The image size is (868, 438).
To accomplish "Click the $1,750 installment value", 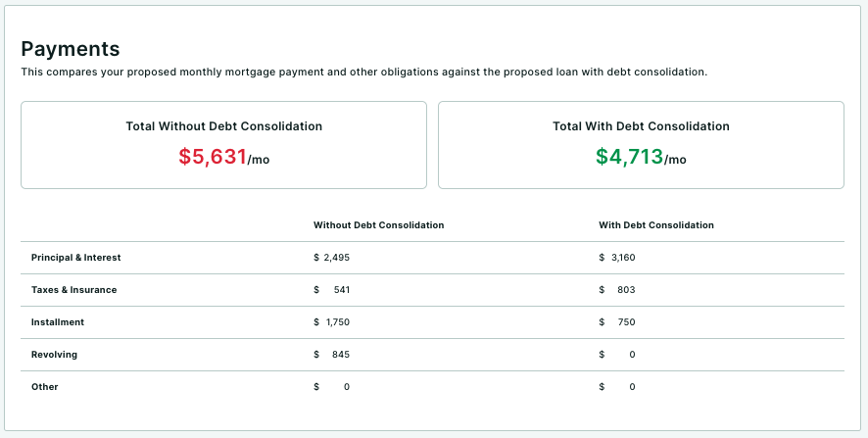I will pyautogui.click(x=331, y=322).
